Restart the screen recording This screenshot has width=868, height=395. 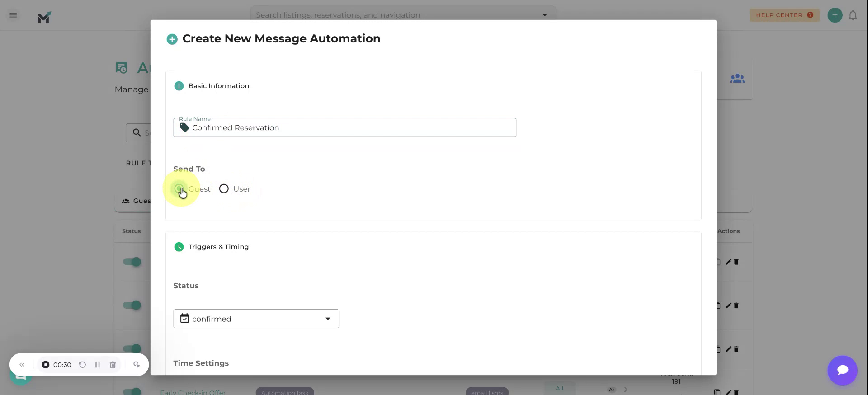tap(82, 365)
